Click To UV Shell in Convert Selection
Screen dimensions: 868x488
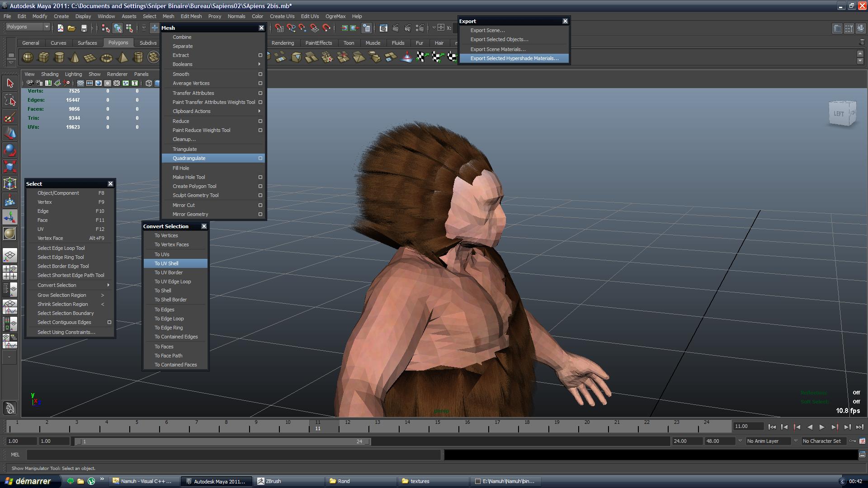175,263
